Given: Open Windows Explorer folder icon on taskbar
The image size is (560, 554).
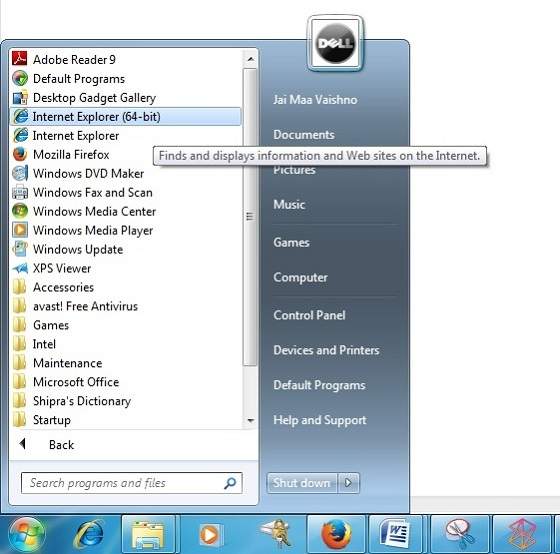Looking at the screenshot, I should click(148, 535).
